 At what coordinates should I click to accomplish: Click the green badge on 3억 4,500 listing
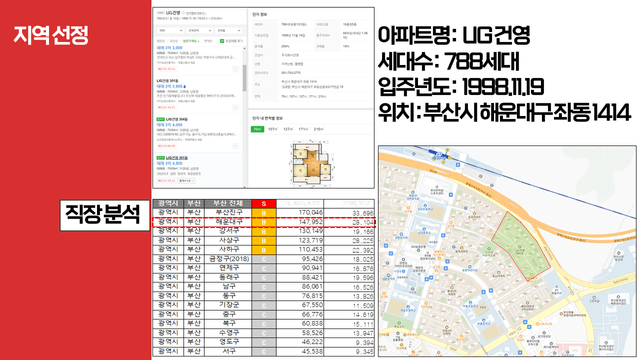(160, 158)
